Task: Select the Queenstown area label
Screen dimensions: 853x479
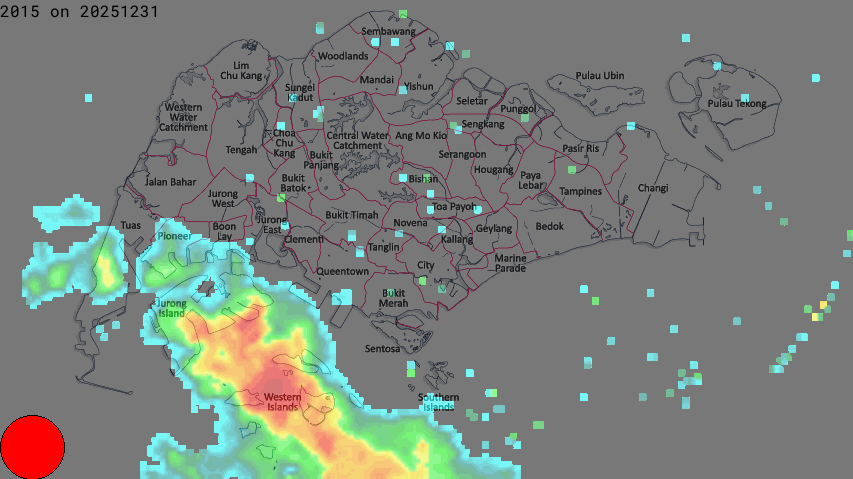Action: coord(343,271)
